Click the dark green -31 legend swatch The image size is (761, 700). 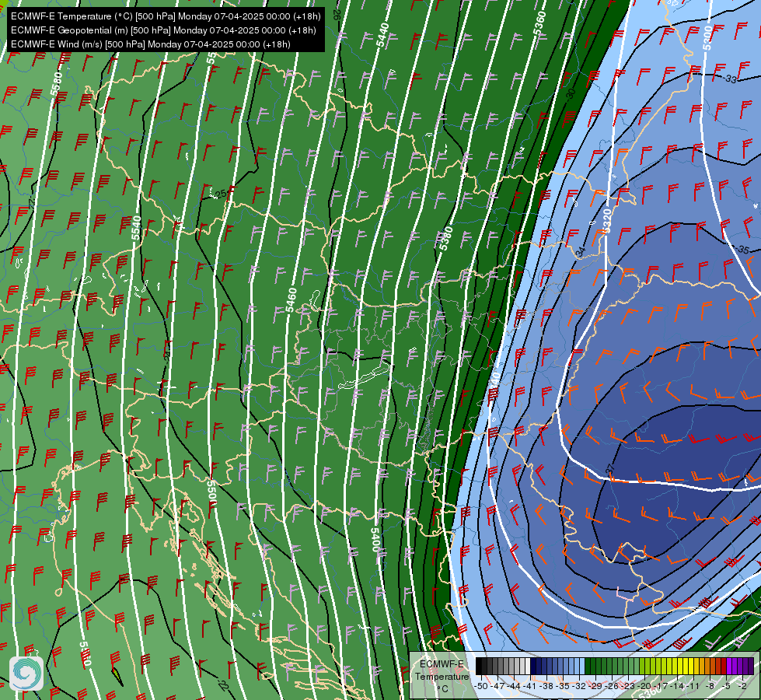point(588,666)
